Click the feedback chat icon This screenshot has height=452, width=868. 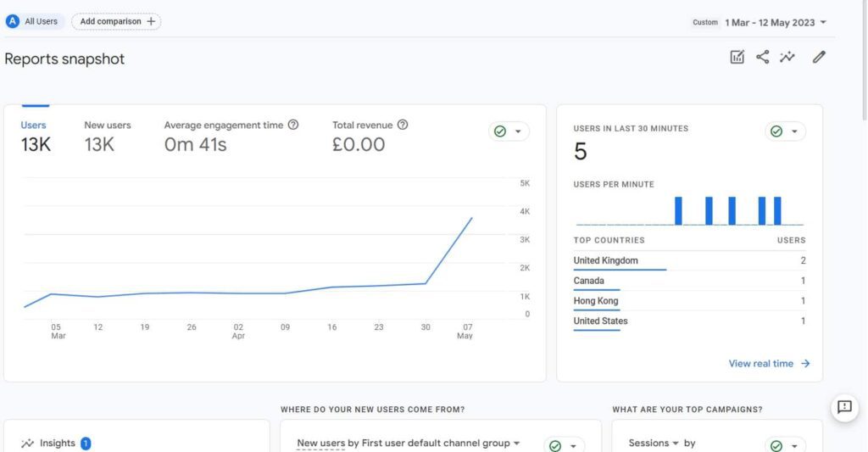click(x=844, y=407)
